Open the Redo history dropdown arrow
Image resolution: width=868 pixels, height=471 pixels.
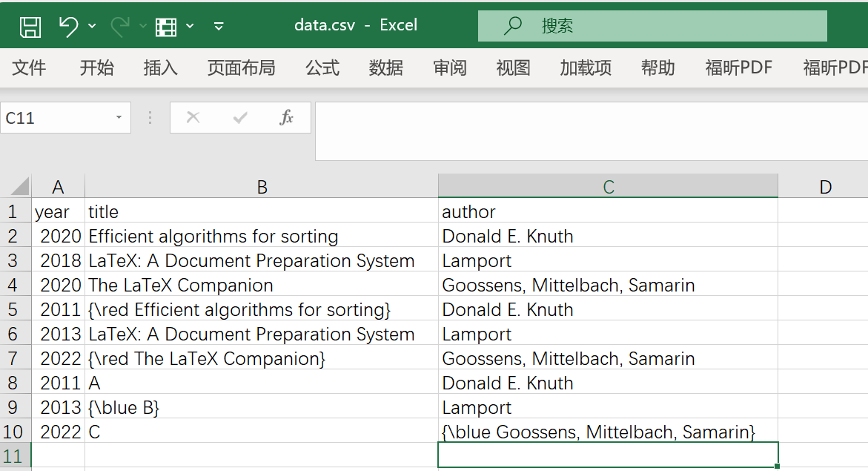tap(143, 26)
